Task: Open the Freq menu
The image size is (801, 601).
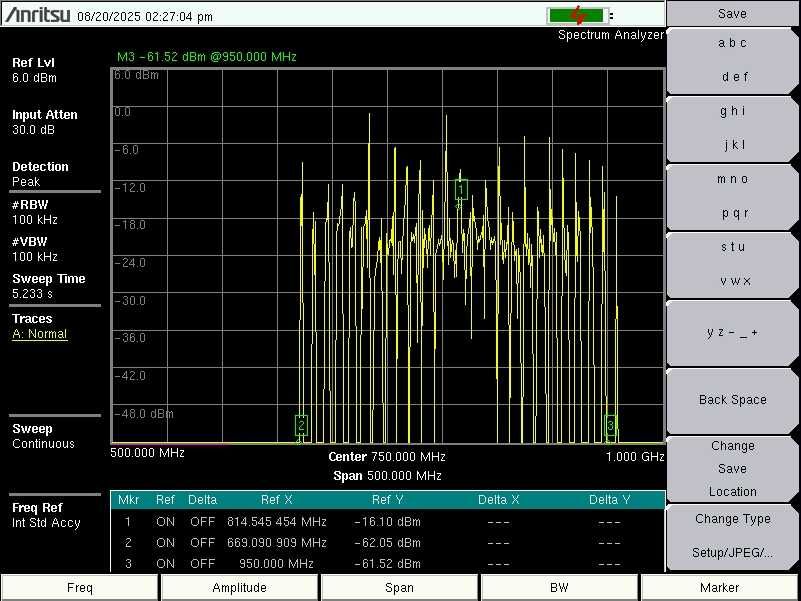Action: tap(80, 588)
